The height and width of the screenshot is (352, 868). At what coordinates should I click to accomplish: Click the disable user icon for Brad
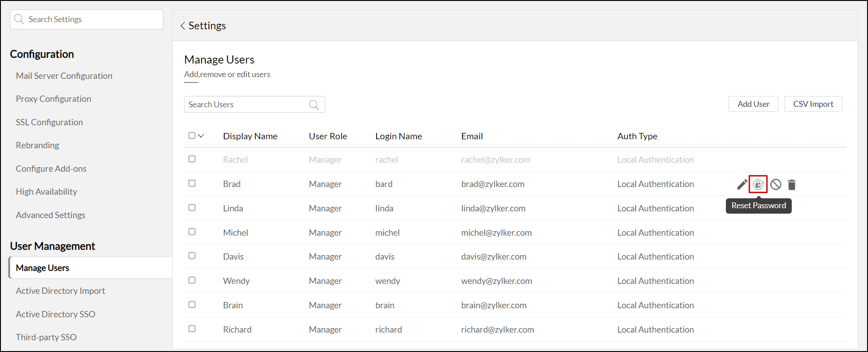tap(776, 184)
